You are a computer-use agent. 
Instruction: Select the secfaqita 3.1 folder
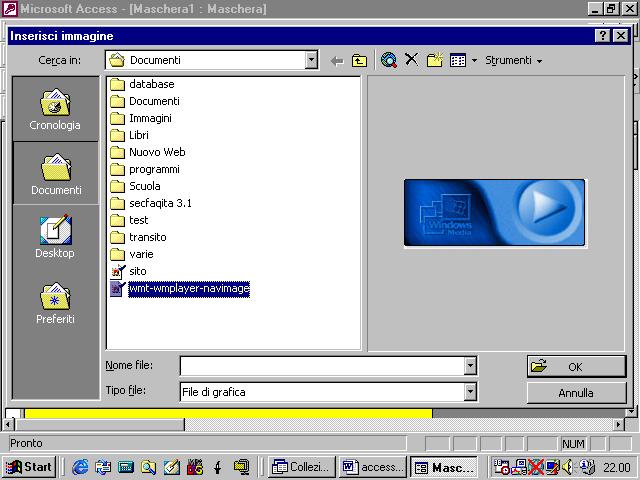[151, 203]
